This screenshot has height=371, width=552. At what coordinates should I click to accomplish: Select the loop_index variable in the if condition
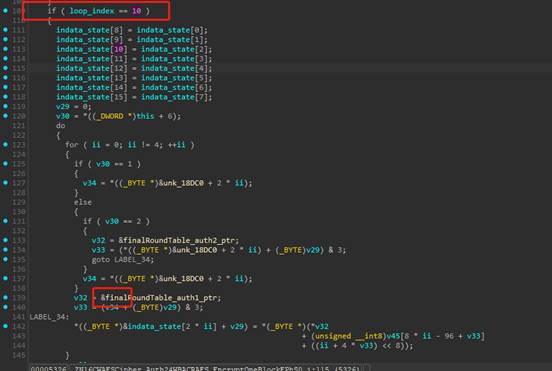92,11
